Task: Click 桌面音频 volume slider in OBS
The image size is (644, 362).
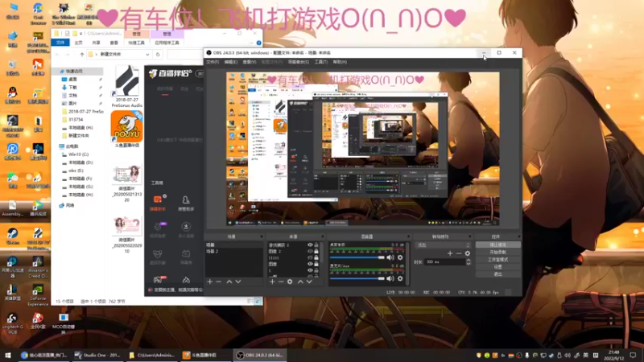Action: (x=357, y=257)
